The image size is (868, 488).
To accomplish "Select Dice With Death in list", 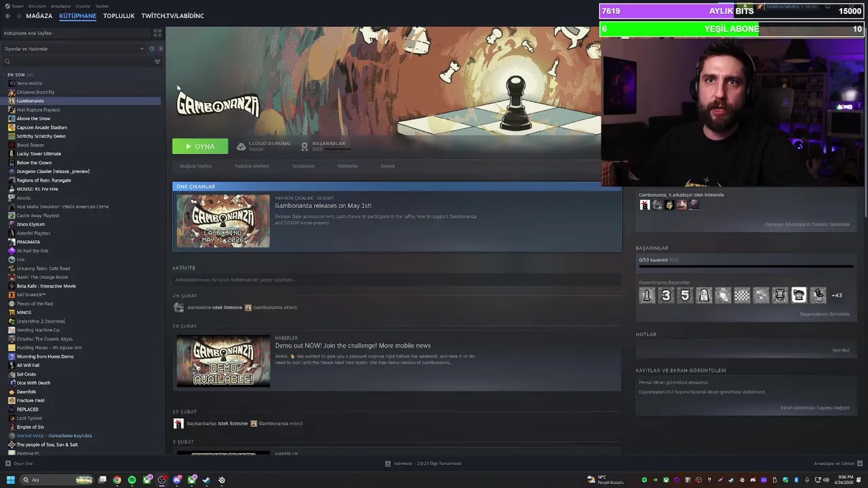I will (33, 383).
